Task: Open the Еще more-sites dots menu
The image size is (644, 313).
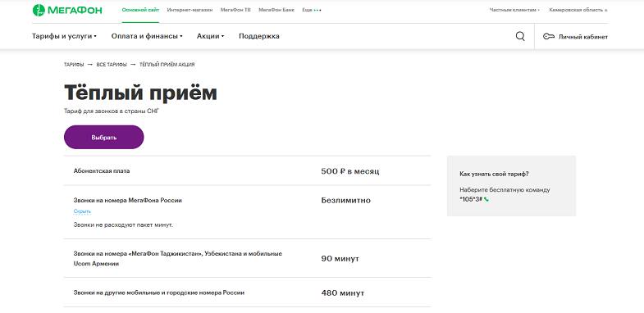Action: pyautogui.click(x=312, y=10)
